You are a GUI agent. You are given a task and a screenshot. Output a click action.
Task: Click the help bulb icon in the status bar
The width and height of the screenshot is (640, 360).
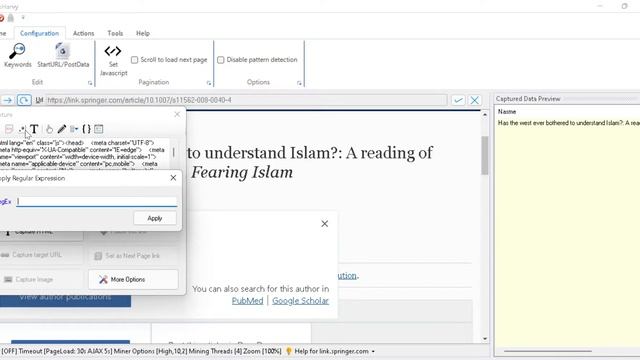(x=289, y=351)
